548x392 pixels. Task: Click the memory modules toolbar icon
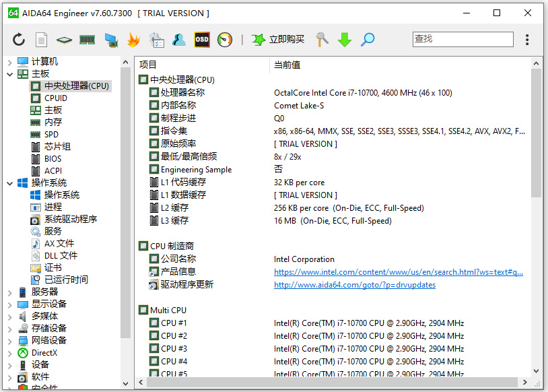pyautogui.click(x=88, y=39)
